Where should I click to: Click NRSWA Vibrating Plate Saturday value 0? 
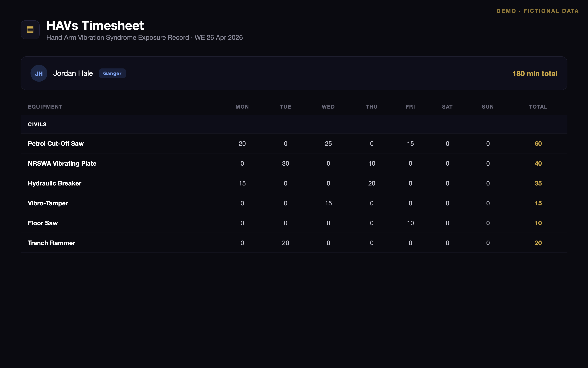[x=447, y=163]
